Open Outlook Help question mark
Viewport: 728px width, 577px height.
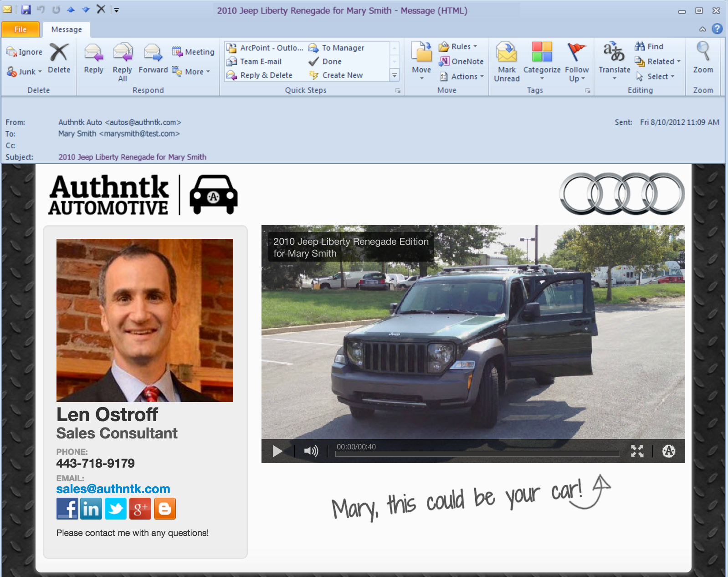[717, 29]
